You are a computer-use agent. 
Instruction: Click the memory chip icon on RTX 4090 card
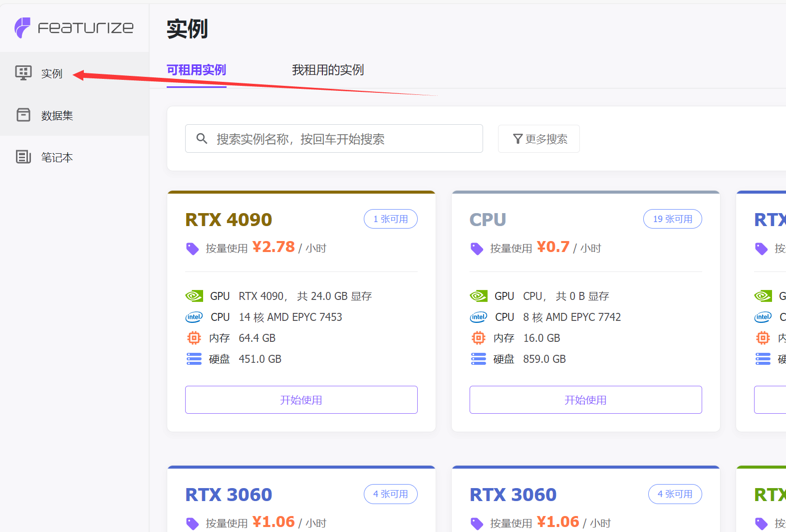(x=194, y=338)
